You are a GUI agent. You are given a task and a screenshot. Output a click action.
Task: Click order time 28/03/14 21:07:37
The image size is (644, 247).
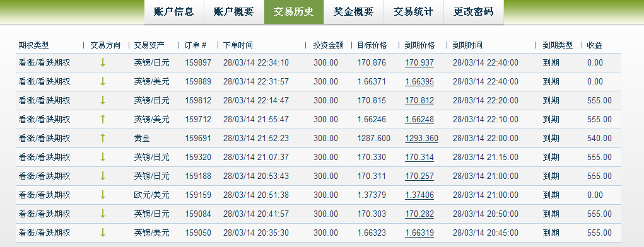point(256,157)
